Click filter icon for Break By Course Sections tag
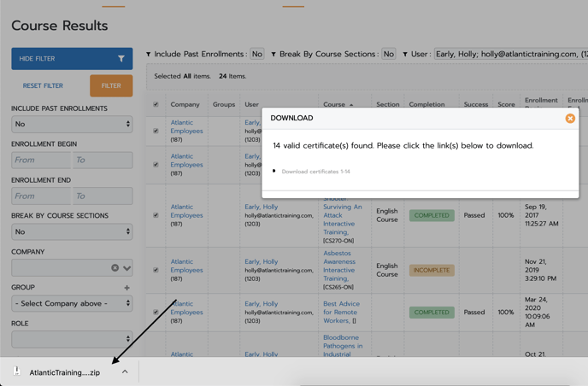 tap(273, 55)
